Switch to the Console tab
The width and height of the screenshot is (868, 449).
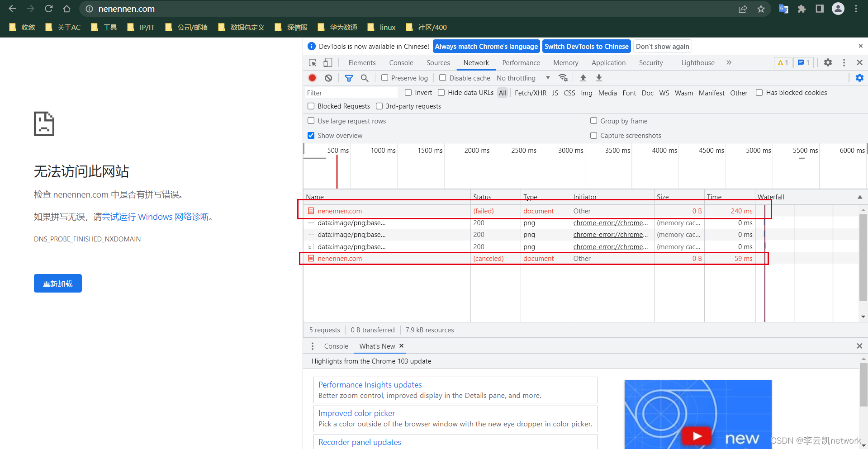point(401,62)
